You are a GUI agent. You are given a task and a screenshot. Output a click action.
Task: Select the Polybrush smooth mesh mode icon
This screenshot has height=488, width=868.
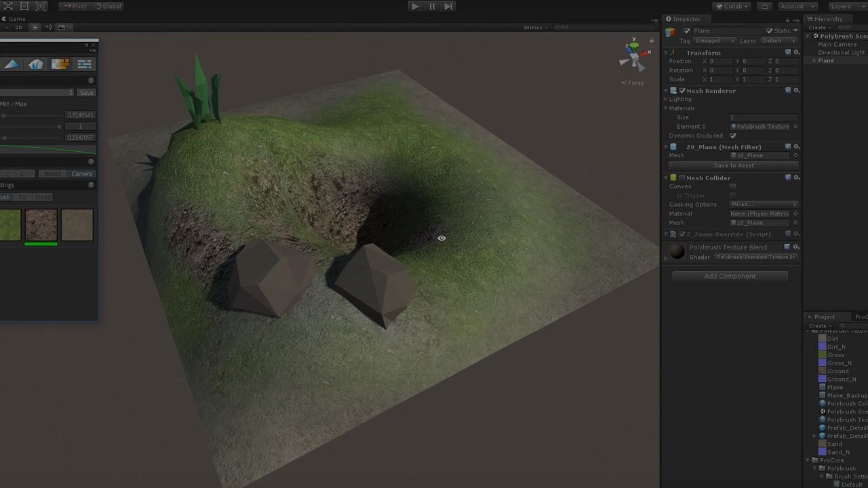12,64
